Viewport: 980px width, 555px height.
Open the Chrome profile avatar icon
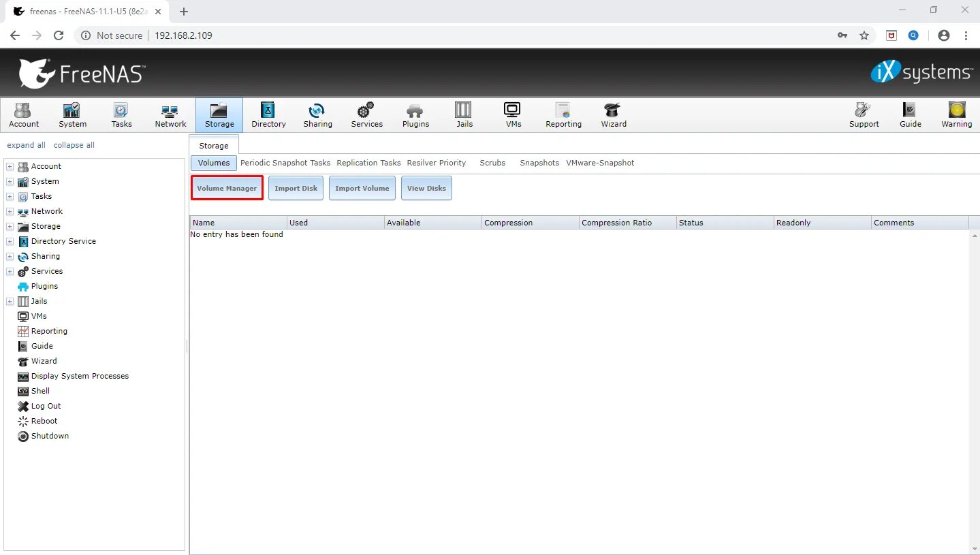coord(943,35)
